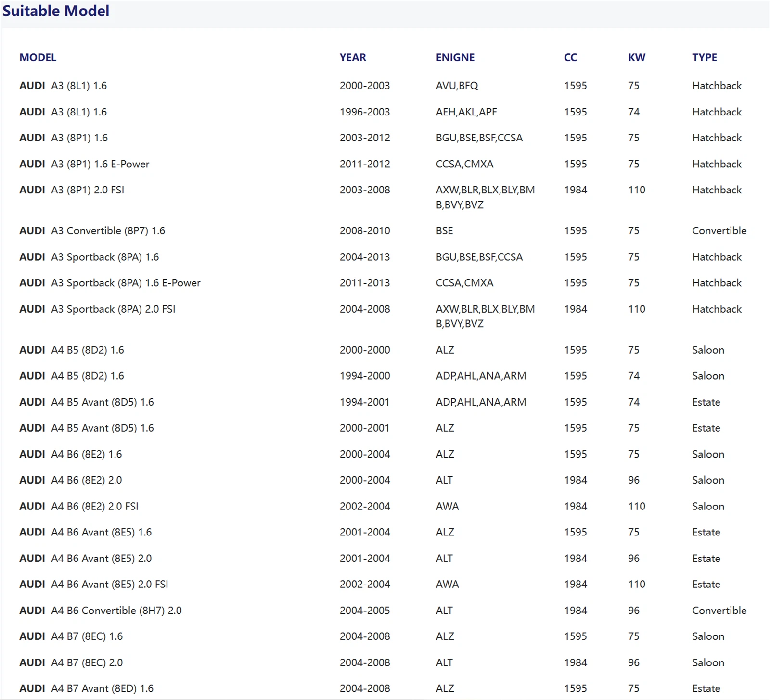Click the KW column header
The image size is (770, 700).
pyautogui.click(x=637, y=57)
